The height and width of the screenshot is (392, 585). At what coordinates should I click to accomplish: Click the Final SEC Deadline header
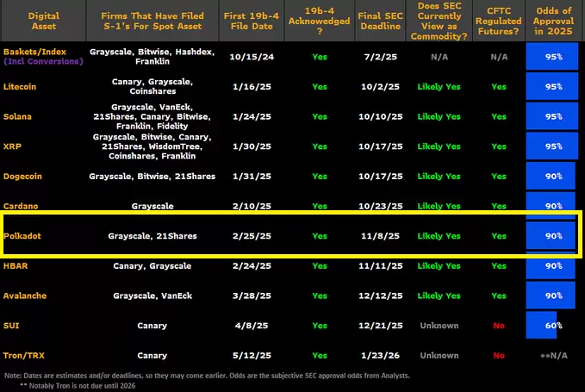(x=380, y=21)
